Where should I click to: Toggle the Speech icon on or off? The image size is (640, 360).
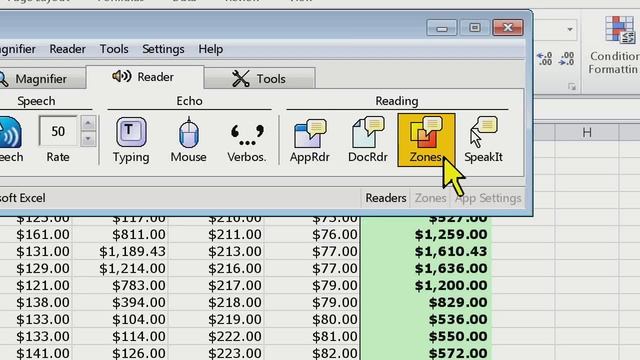coord(11,140)
